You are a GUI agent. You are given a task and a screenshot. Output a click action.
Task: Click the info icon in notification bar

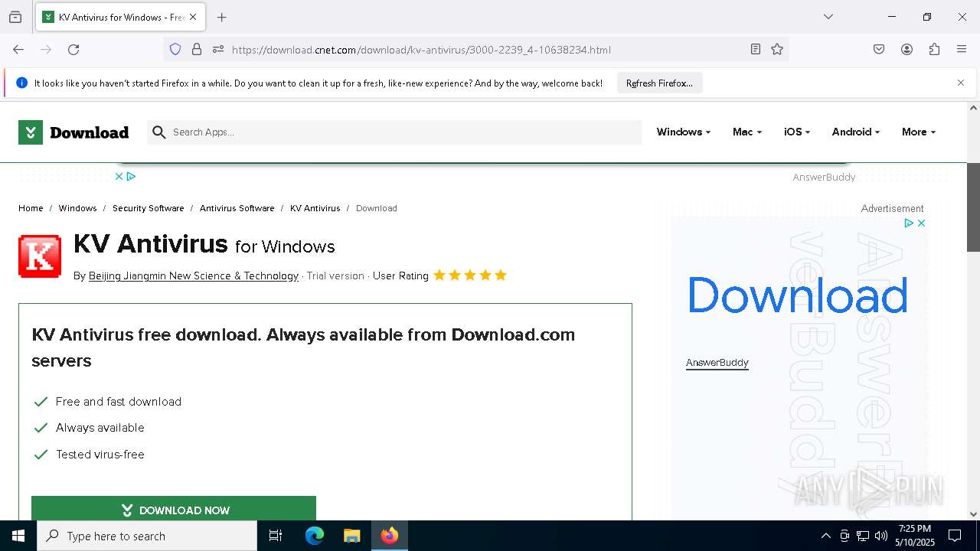click(21, 83)
